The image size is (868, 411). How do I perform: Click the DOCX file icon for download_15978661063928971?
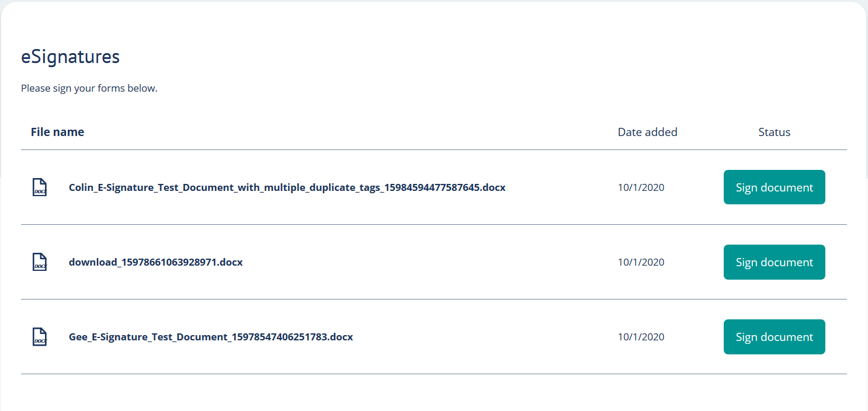[x=39, y=262]
